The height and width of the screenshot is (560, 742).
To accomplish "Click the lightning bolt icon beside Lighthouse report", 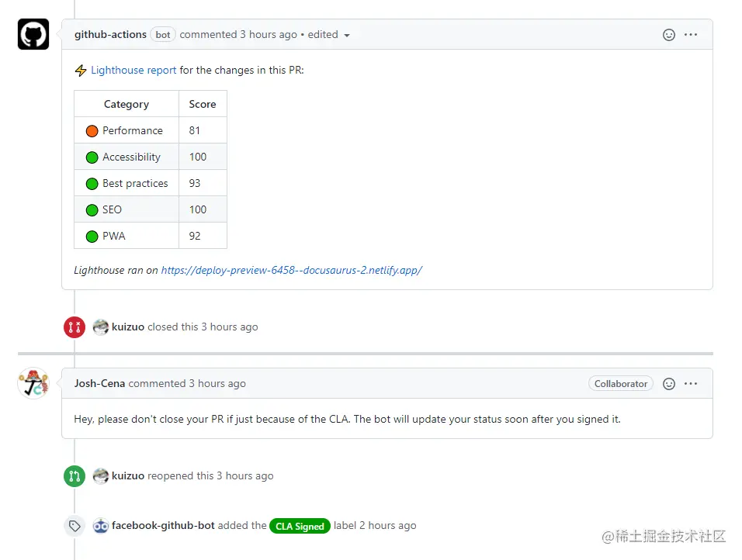I will tap(81, 71).
